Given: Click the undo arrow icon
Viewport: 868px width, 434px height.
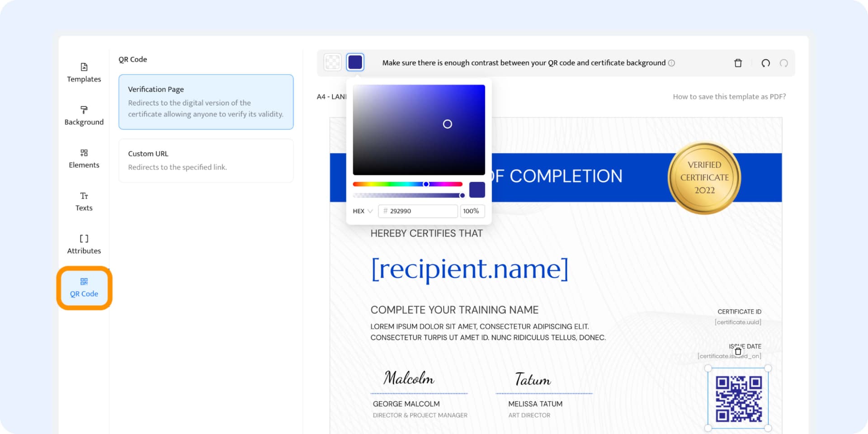Looking at the screenshot, I should pyautogui.click(x=765, y=63).
